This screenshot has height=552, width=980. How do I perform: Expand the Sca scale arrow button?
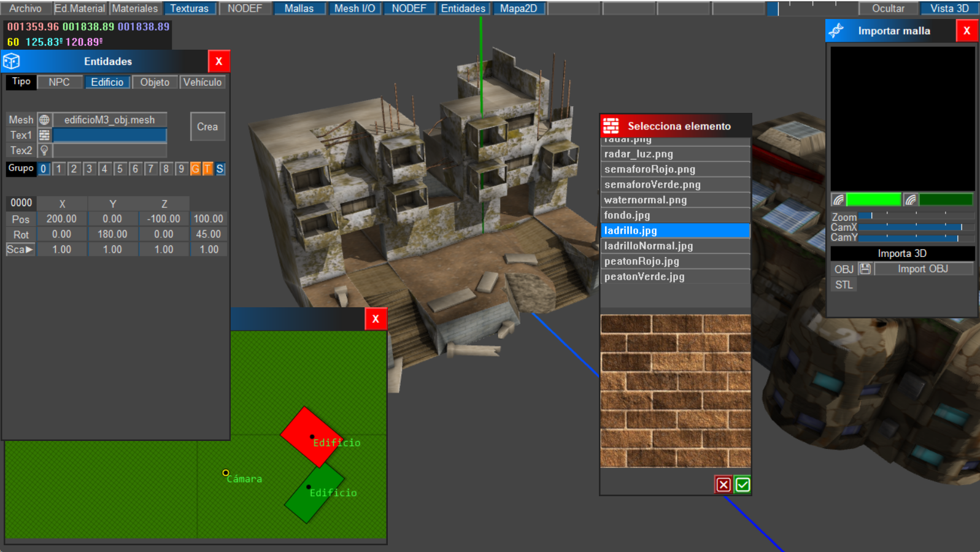(x=20, y=250)
